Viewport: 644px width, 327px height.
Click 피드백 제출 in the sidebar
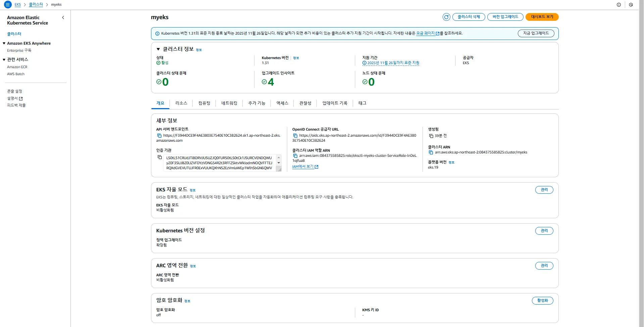point(16,105)
